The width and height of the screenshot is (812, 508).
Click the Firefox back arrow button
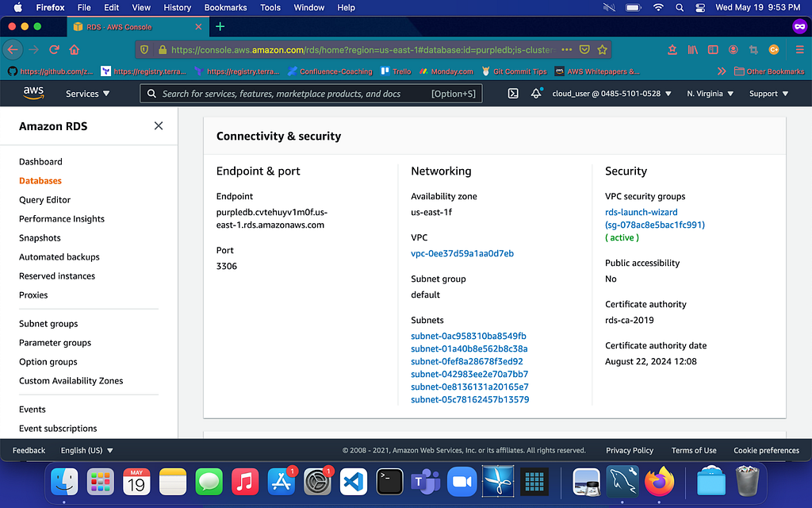click(x=13, y=50)
